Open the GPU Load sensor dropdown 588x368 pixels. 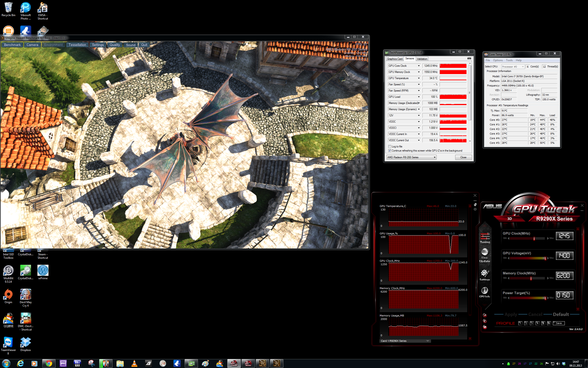point(419,97)
